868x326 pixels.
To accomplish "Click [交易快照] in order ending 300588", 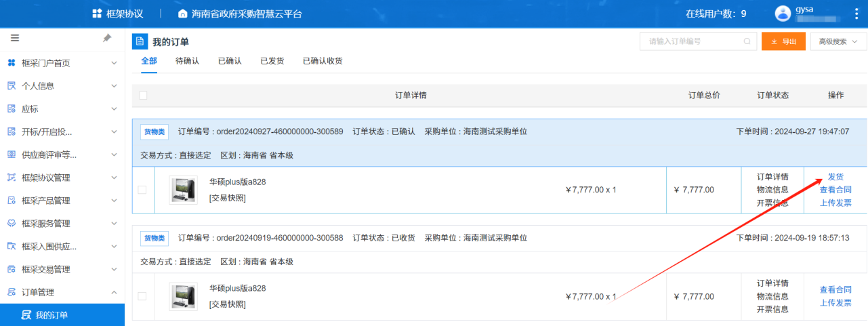I will [228, 304].
